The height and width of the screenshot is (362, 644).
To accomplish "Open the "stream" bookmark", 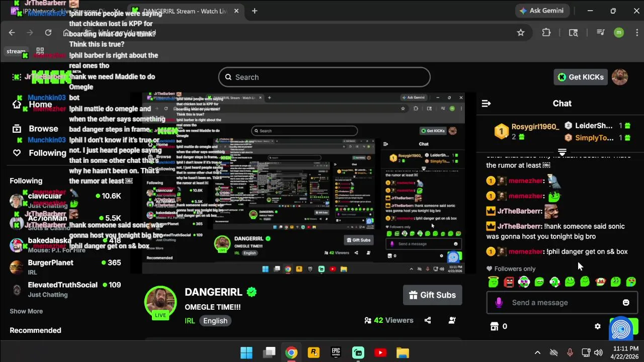I will (16, 51).
